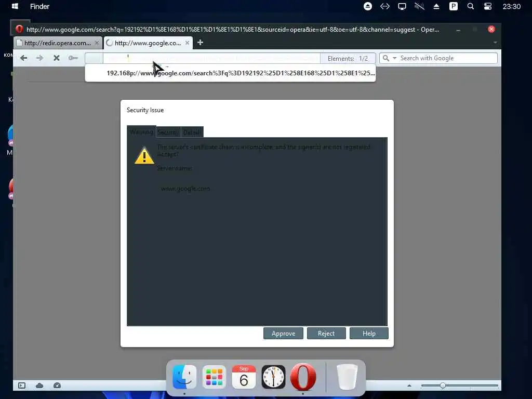Open Help in the Security Issue dialog
The width and height of the screenshot is (532, 399).
click(x=369, y=333)
